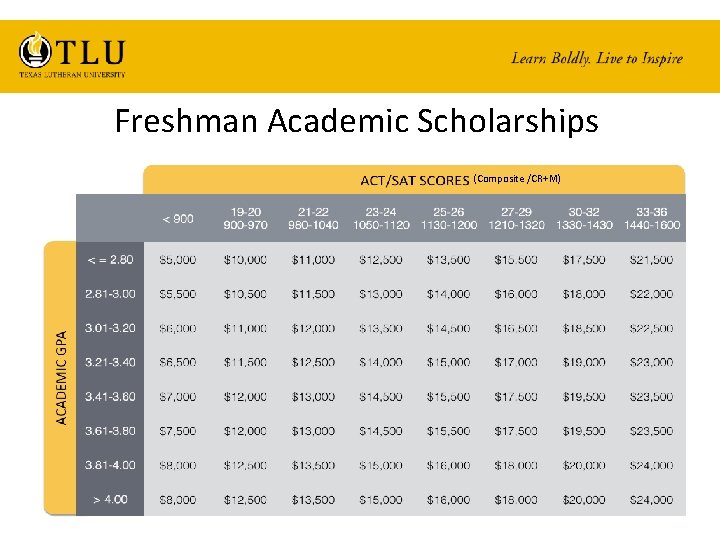The height and width of the screenshot is (540, 720).
Task: Select the Freshman Academic Scholarships title
Action: click(x=356, y=121)
